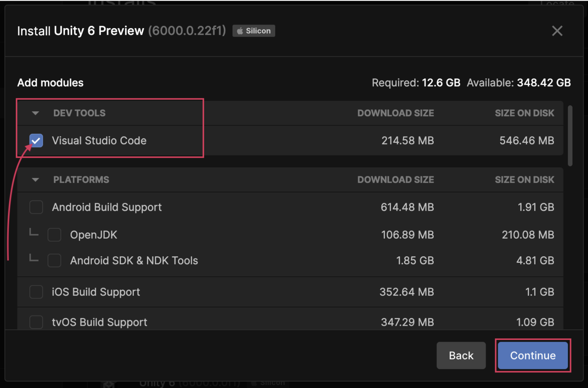The height and width of the screenshot is (388, 588).
Task: Close the Install Unity dialog
Action: coord(557,31)
